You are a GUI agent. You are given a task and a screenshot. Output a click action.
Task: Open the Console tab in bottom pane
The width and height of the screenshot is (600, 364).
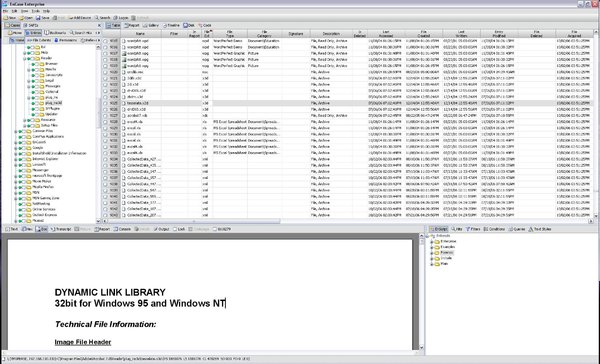pos(122,229)
